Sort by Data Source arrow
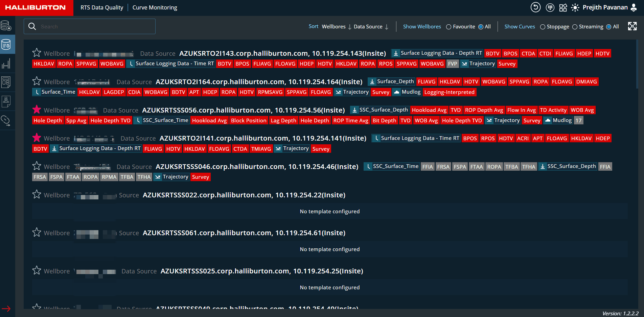 (387, 27)
